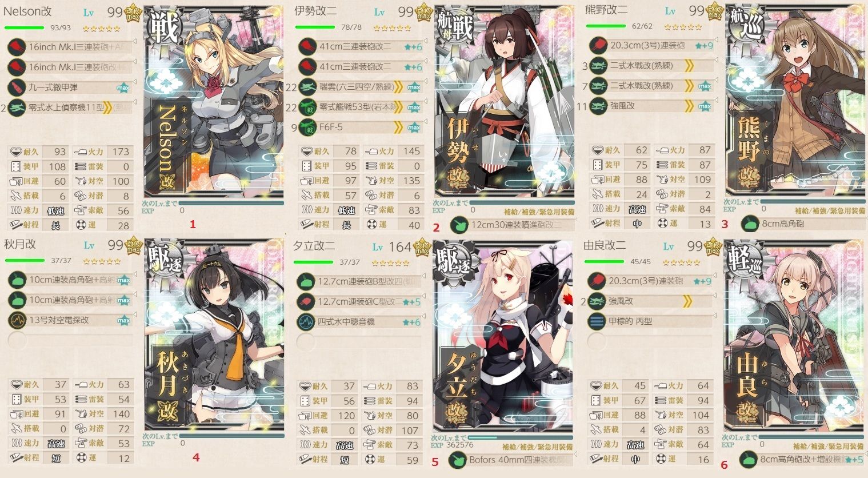The height and width of the screenshot is (478, 868).
Task: Click the Nelson改 green HP bar
Action: (x=24, y=27)
